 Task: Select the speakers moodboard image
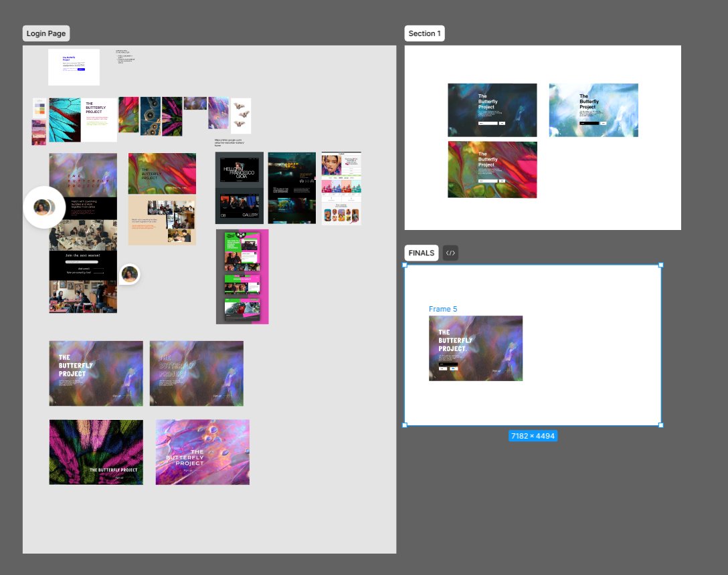[151, 116]
